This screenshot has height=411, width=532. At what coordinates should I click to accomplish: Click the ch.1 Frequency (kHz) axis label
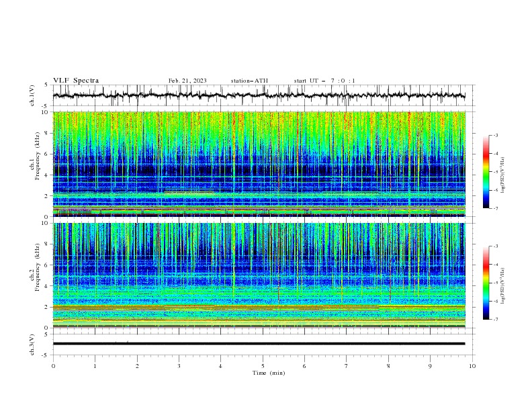tap(35, 156)
